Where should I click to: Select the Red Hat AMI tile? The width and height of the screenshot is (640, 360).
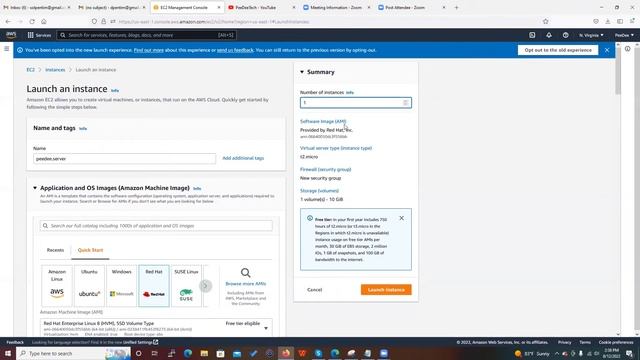click(154, 286)
